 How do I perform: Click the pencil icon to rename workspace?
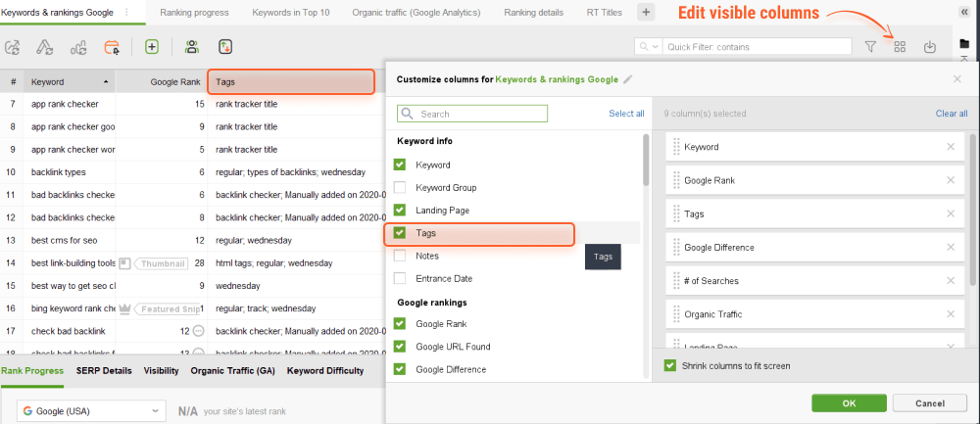click(628, 79)
